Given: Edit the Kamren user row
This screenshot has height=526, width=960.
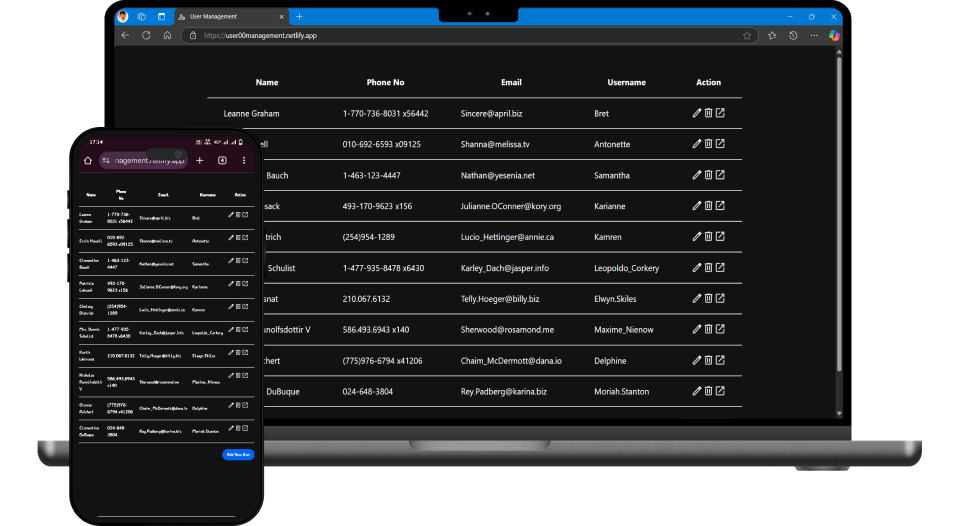Looking at the screenshot, I should click(697, 236).
